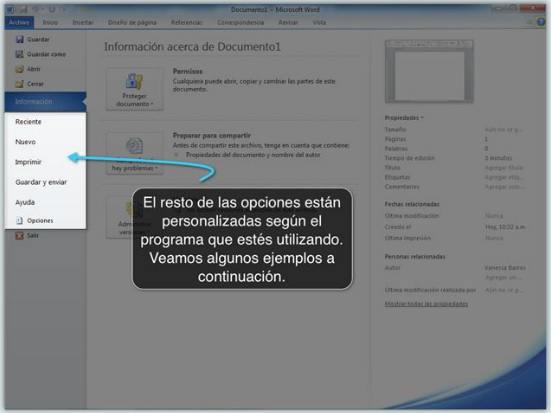This screenshot has height=413, width=551.
Task: Choose the Abrir folder option
Action: [28, 69]
